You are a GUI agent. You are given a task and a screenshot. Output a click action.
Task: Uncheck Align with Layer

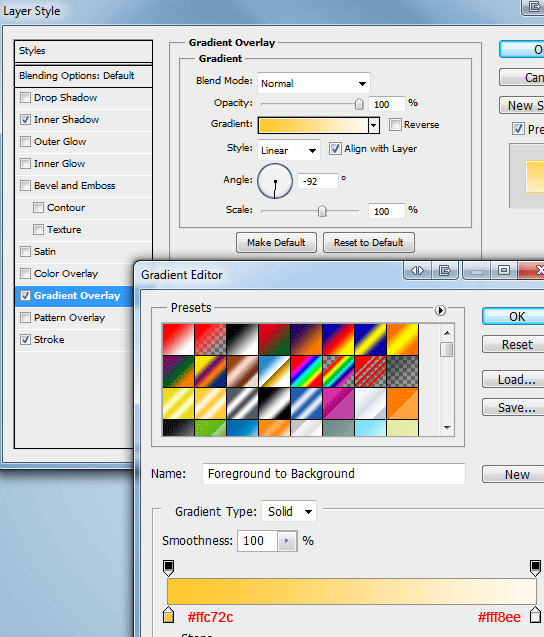[x=335, y=149]
